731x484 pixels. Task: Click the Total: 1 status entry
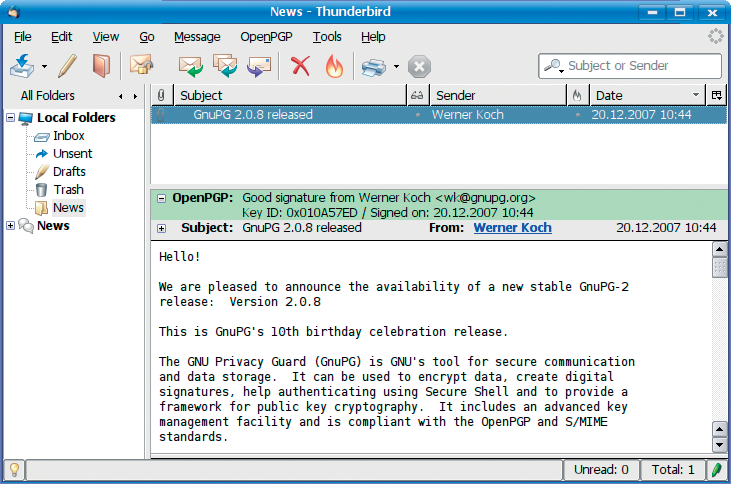point(673,470)
